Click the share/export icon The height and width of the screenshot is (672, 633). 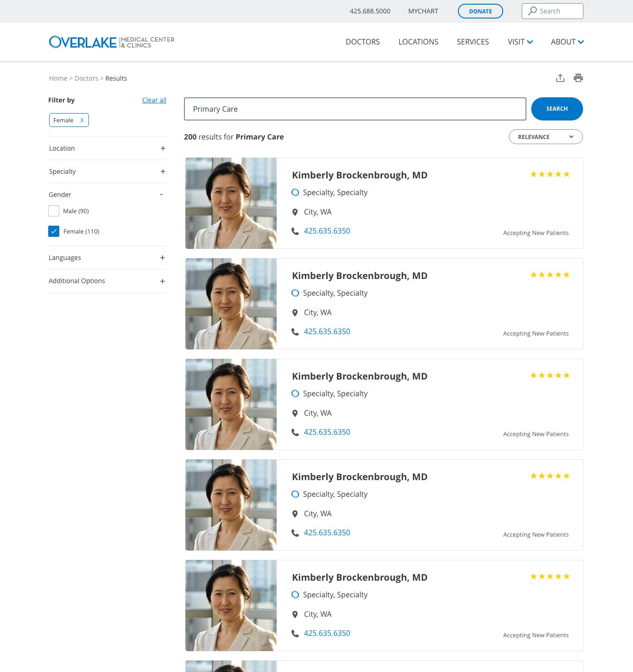click(x=560, y=78)
